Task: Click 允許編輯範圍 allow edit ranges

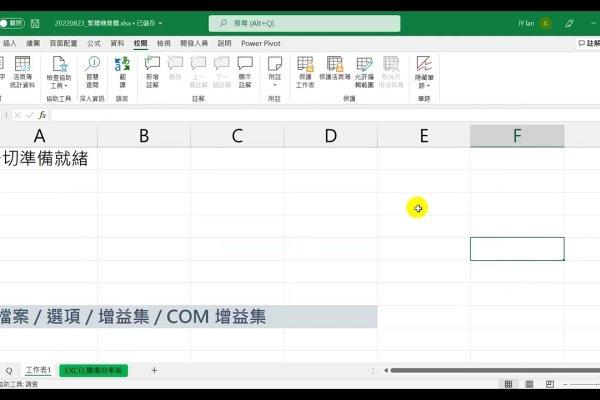Action: pos(364,72)
